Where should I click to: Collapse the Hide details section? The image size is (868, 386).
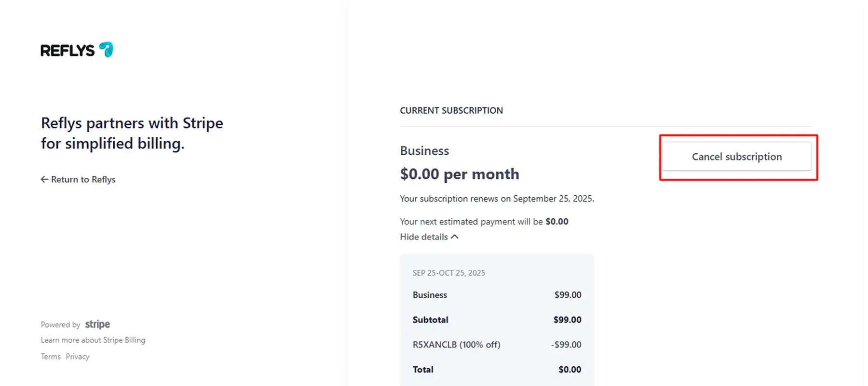[424, 237]
